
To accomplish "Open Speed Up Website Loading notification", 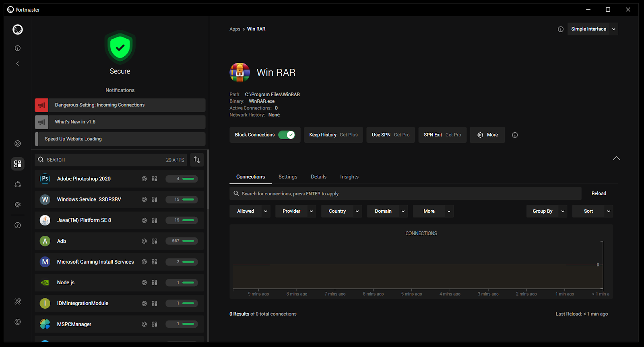I will coord(120,139).
